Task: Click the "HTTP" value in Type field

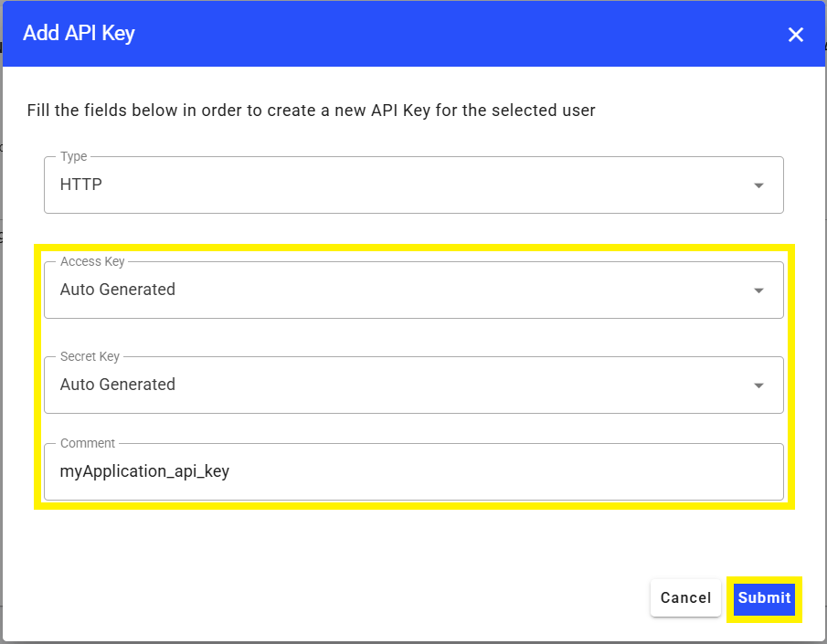Action: coord(81,185)
